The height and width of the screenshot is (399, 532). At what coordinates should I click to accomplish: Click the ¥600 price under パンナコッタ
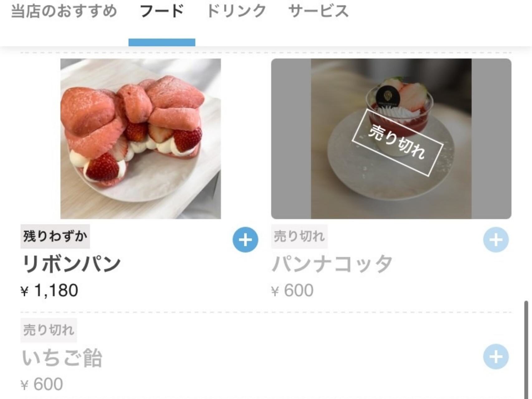pos(292,291)
